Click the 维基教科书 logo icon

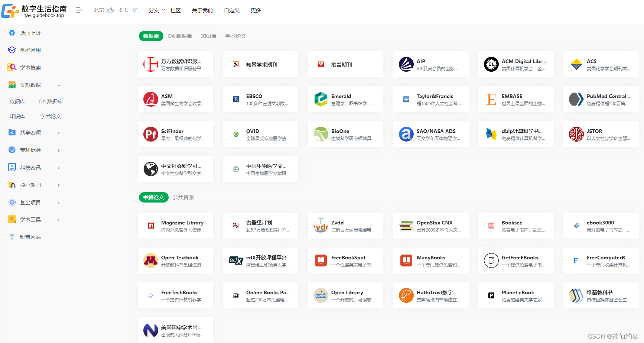[576, 295]
